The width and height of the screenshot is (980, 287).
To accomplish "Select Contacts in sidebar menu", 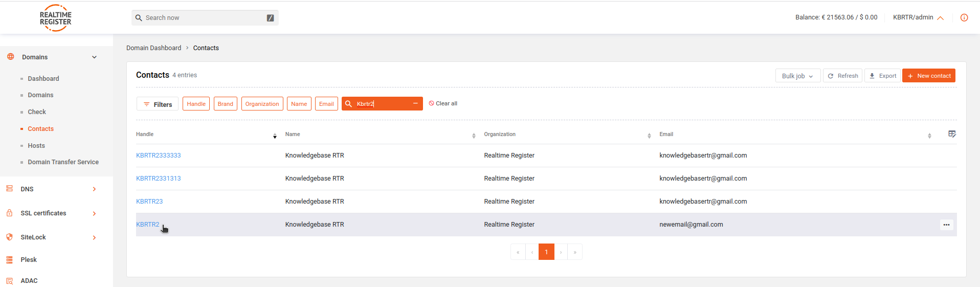I will tap(40, 129).
